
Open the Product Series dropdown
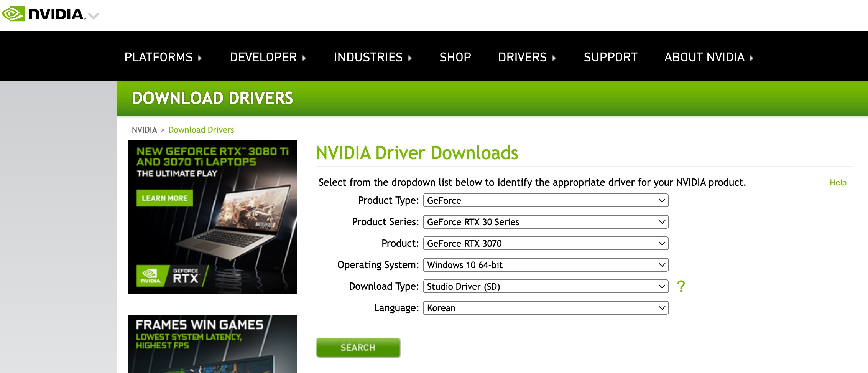tap(546, 222)
